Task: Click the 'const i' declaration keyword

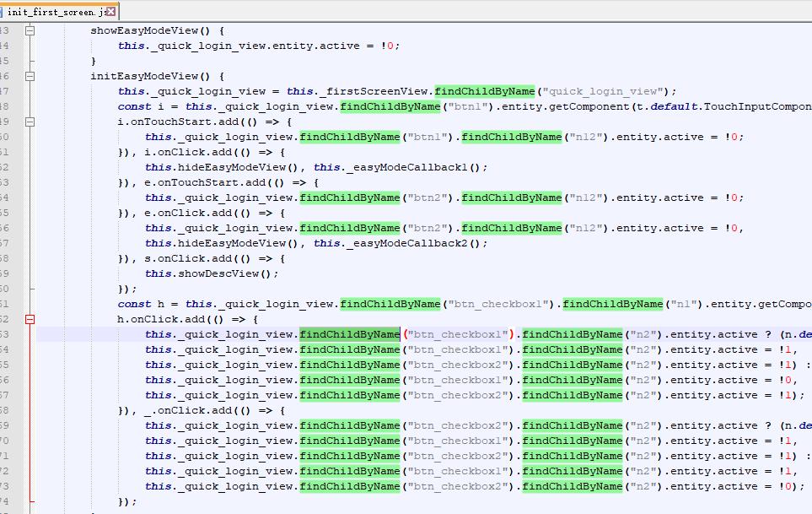Action: tap(134, 106)
